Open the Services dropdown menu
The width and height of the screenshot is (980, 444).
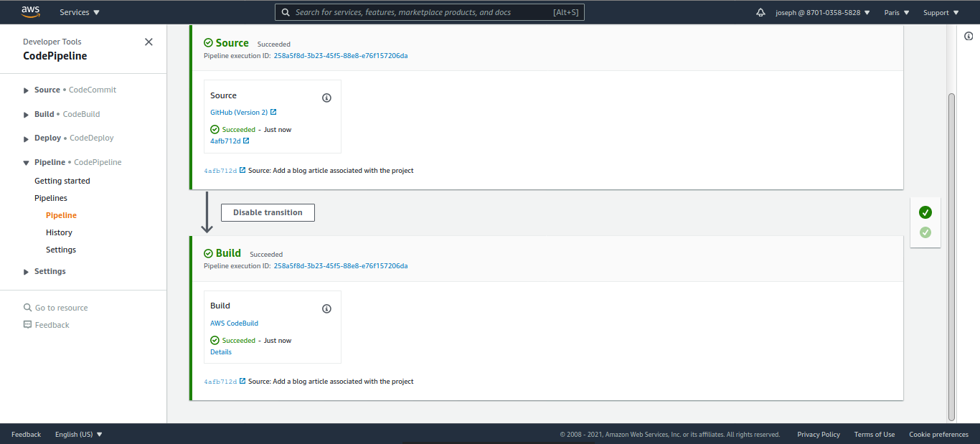point(80,12)
